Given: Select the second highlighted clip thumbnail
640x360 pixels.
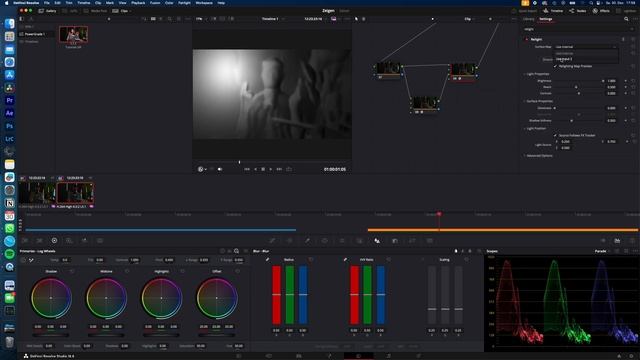Looking at the screenshot, I should [75, 192].
